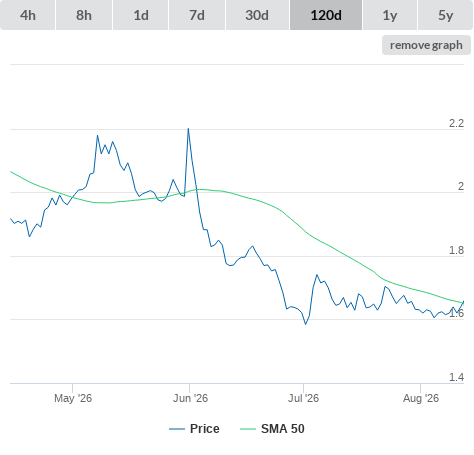Click the green SMA 50 legend swatch

[x=248, y=429]
